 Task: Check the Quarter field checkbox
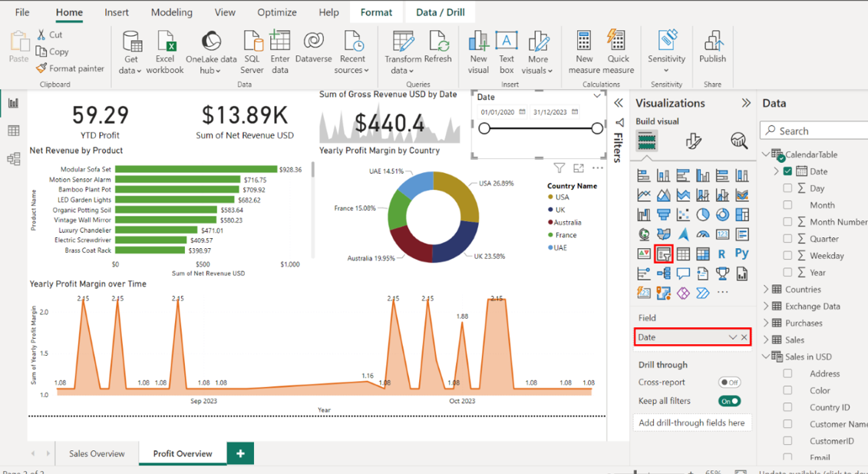click(787, 239)
